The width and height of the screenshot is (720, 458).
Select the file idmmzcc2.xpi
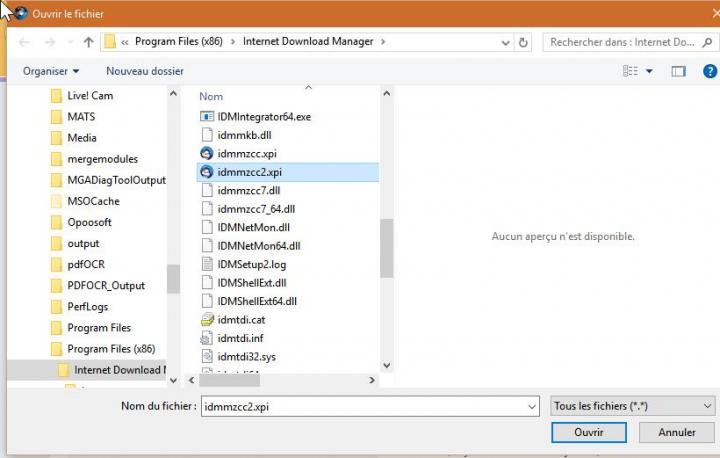287,172
